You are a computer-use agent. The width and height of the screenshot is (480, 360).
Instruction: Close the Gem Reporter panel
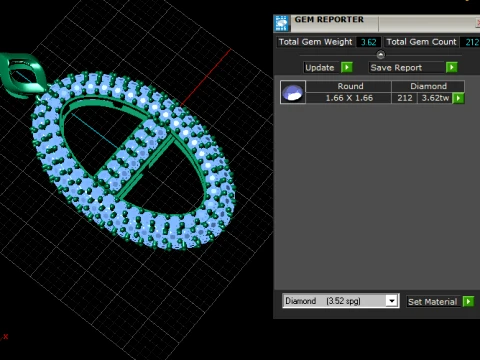(x=478, y=23)
